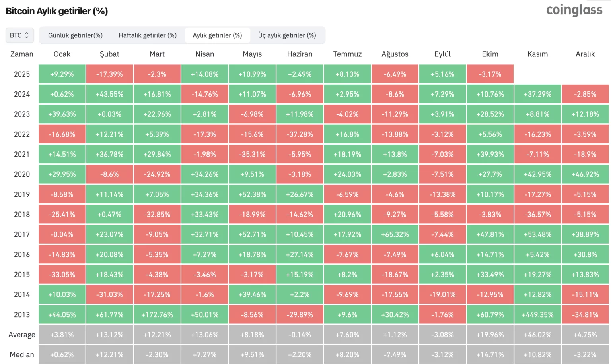Open the Aylık getiriler (%) tab
The height and width of the screenshot is (364, 611).
click(x=217, y=35)
